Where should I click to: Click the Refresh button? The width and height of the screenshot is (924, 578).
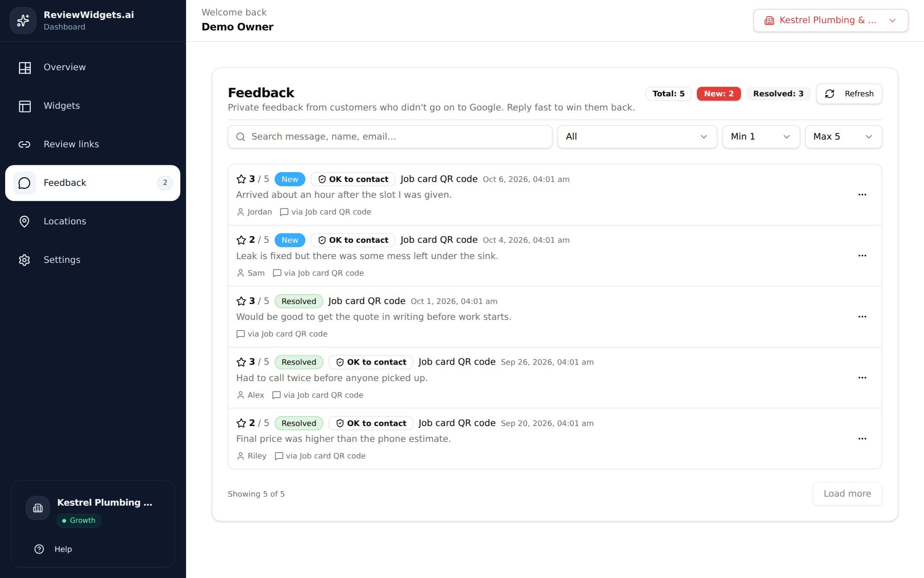coord(849,94)
